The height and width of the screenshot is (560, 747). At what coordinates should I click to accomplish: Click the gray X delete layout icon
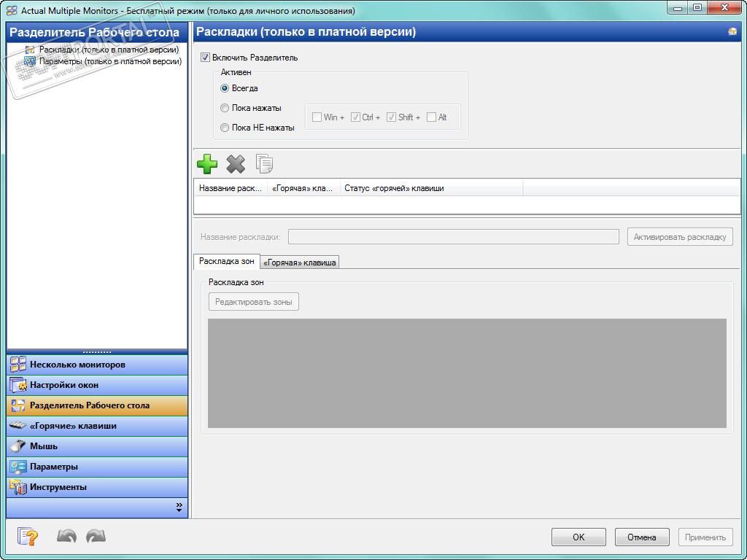pos(236,164)
